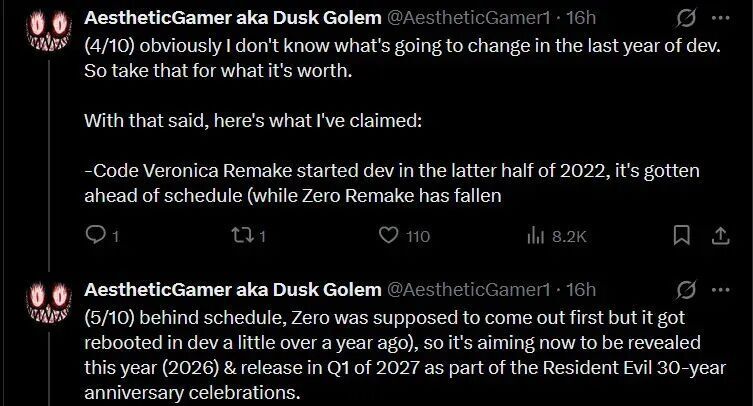The image size is (753, 406).
Task: Share the (4/10) tweet
Action: tap(720, 236)
